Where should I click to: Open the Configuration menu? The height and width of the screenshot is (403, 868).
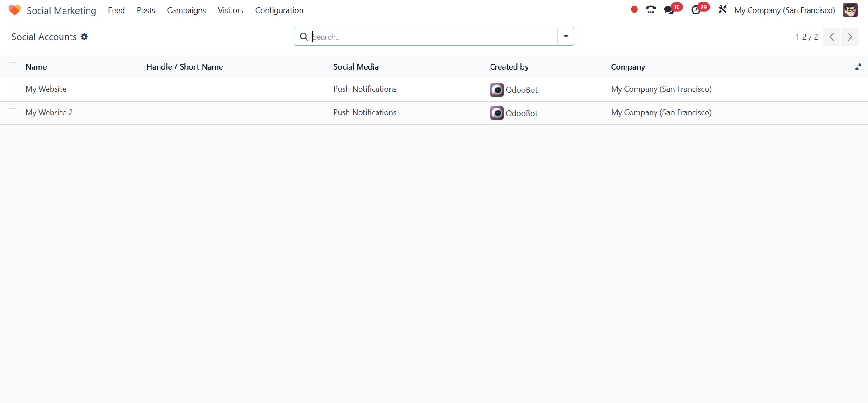click(279, 10)
